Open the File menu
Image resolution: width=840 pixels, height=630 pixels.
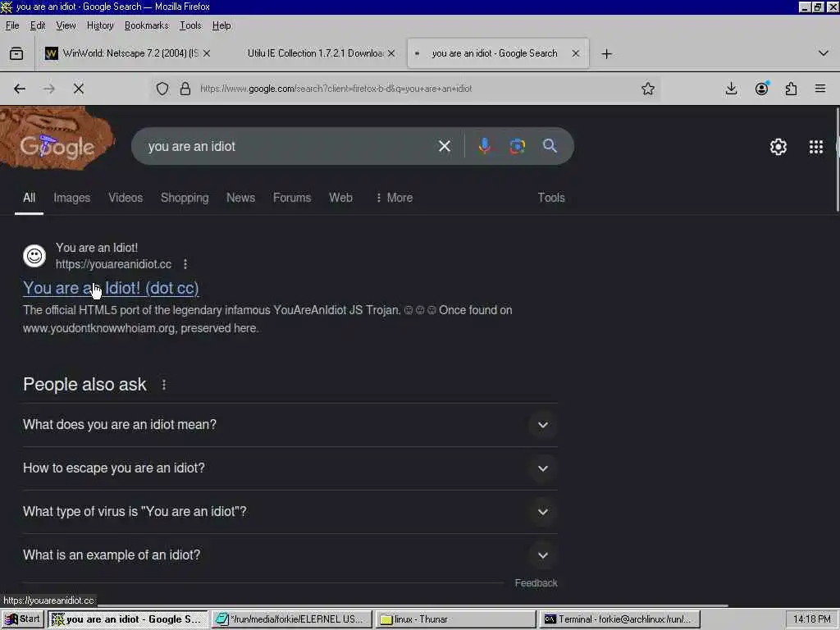coord(12,25)
